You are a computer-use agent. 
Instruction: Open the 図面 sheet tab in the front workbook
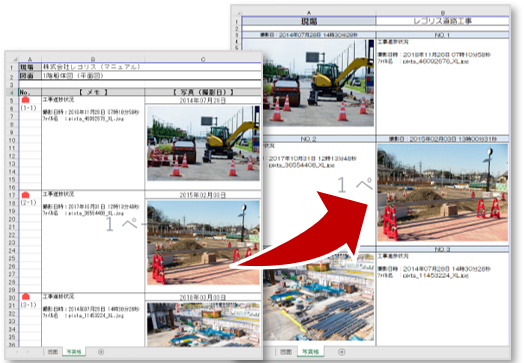click(x=52, y=352)
